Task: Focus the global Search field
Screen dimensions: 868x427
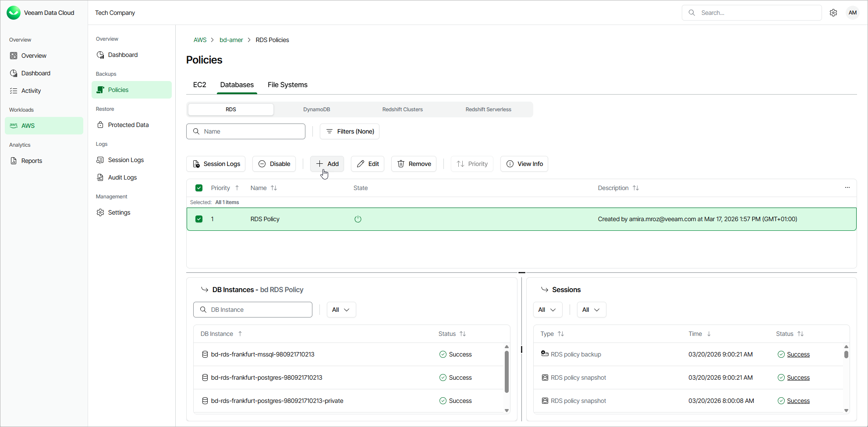Action: 752,13
